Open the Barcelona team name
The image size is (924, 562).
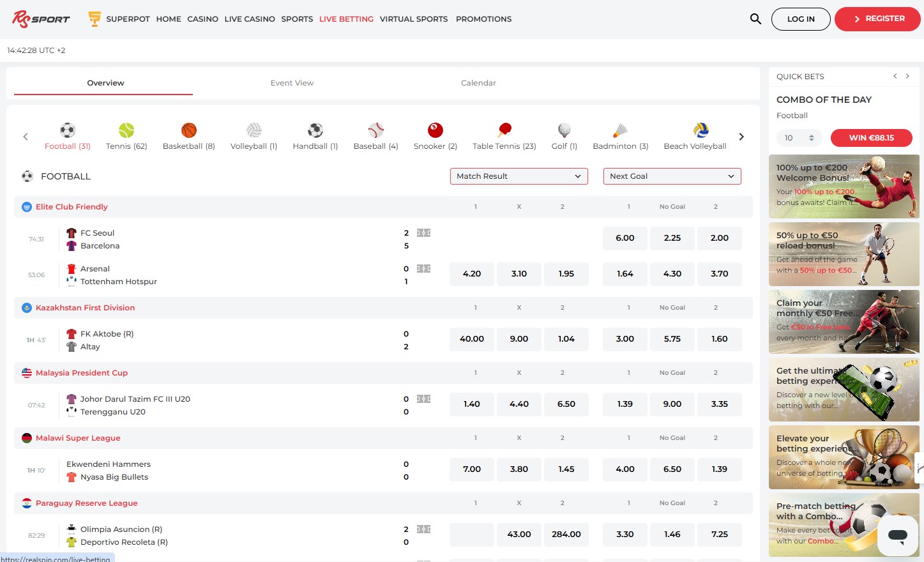point(100,246)
